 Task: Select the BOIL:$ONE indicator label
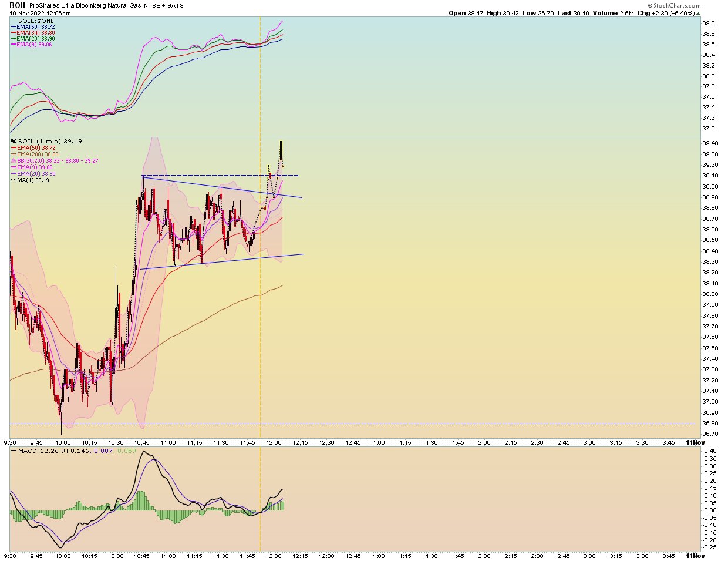[36, 21]
